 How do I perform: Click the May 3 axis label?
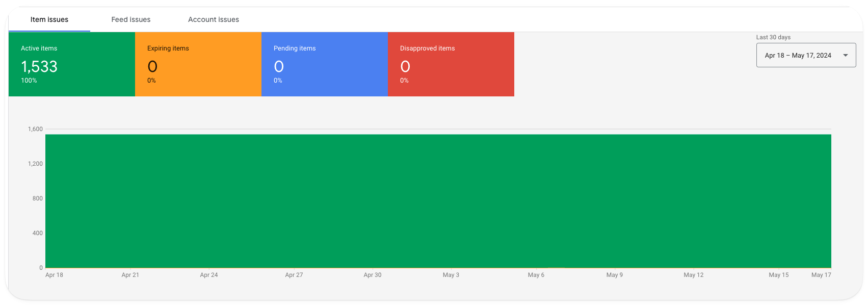451,275
